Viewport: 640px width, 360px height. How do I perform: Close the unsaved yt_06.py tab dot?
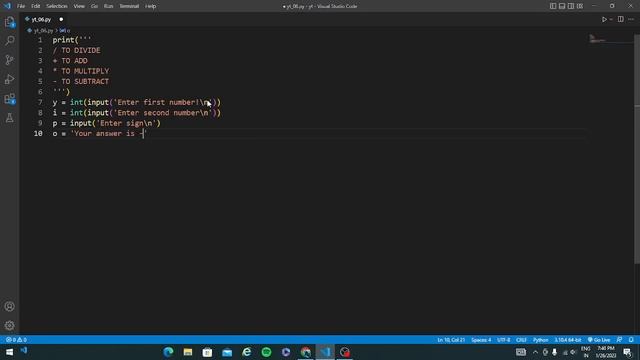pos(61,19)
